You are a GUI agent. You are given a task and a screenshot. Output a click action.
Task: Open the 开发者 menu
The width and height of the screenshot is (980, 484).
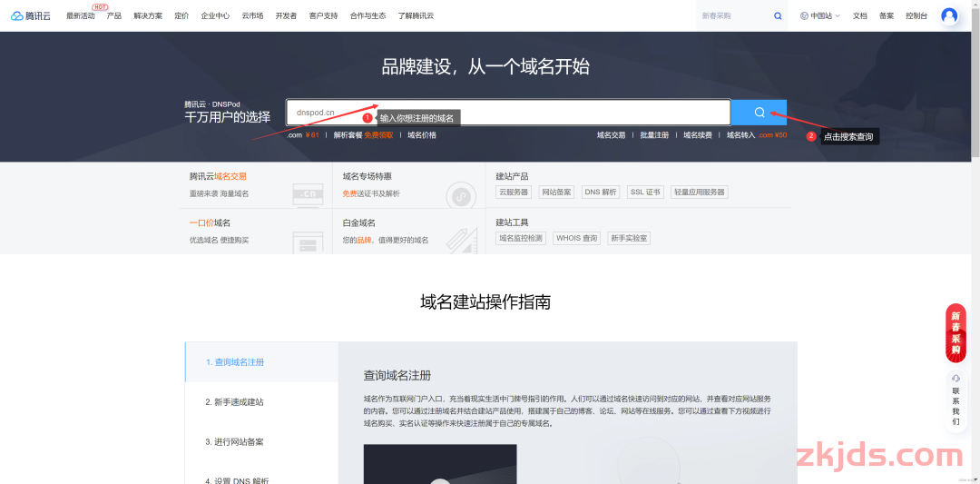pyautogui.click(x=286, y=15)
